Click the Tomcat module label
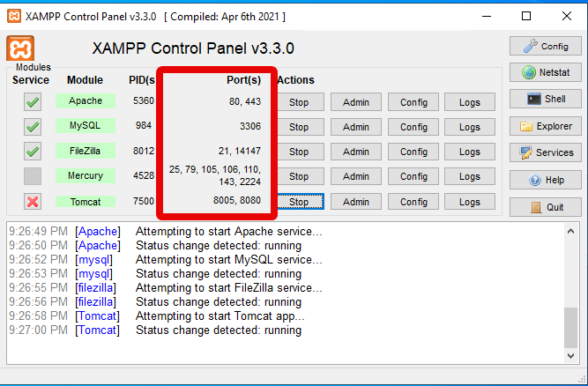The image size is (588, 386). click(86, 202)
